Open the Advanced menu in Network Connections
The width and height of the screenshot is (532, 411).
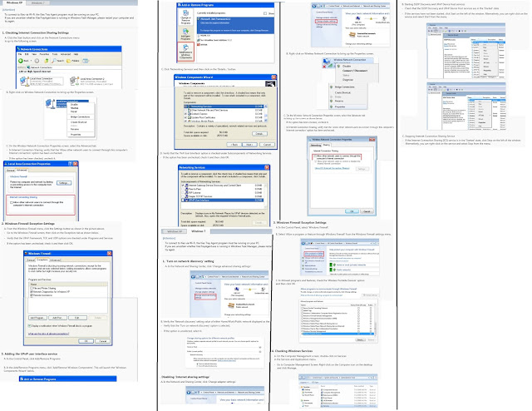66,54
